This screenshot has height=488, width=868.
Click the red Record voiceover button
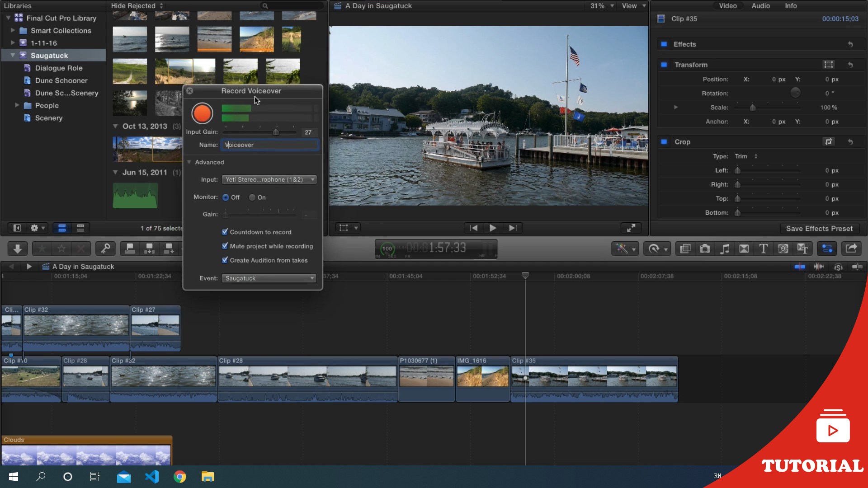point(202,113)
